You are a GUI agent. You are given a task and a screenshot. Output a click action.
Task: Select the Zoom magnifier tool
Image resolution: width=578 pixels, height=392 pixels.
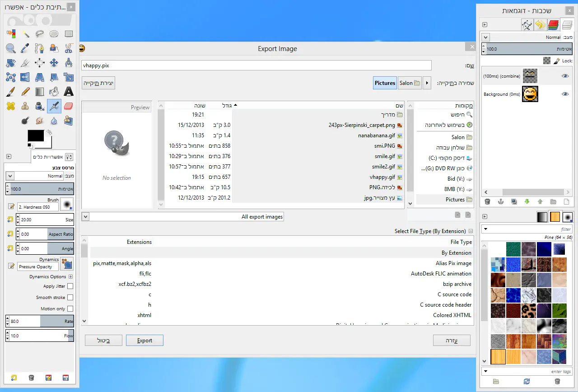[11, 48]
